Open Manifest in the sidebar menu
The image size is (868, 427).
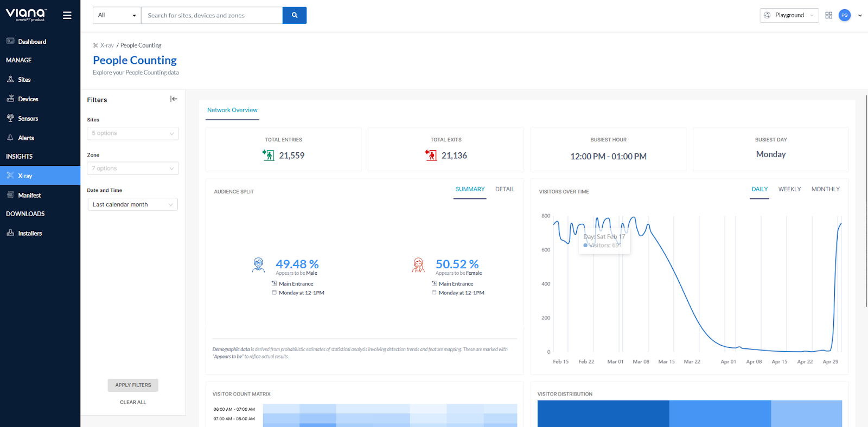point(29,196)
